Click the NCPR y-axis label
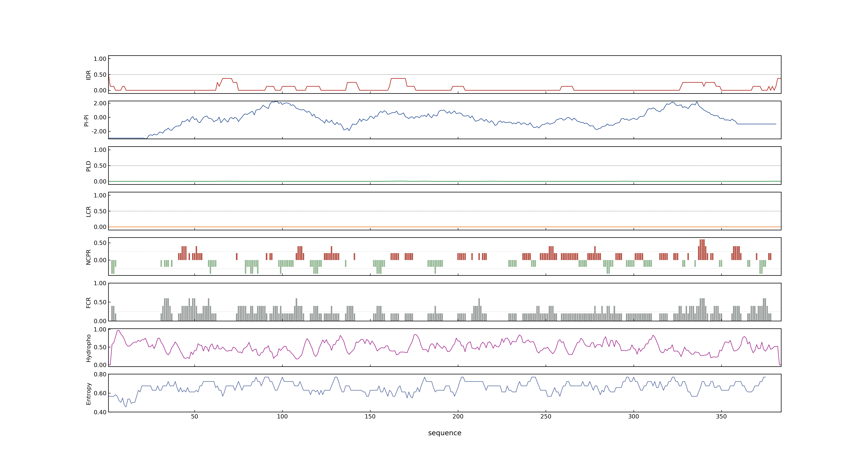Screen dimensions: 868x463 (x=89, y=257)
